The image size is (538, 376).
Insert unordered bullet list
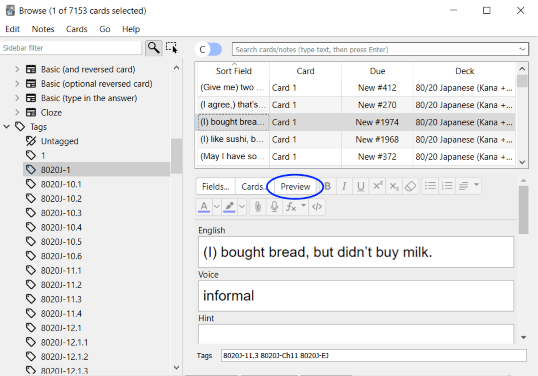430,186
